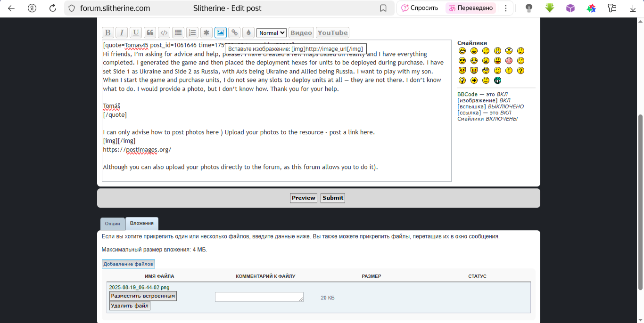Screen dimensions: 644x323
Task: Open the font colour picker drop icon
Action: tap(248, 32)
